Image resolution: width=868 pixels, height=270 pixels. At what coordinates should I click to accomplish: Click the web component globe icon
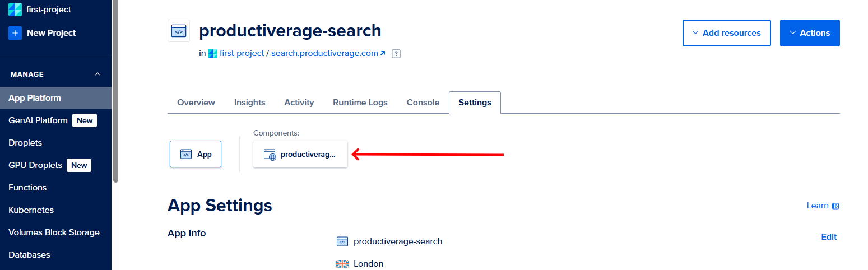pyautogui.click(x=270, y=155)
